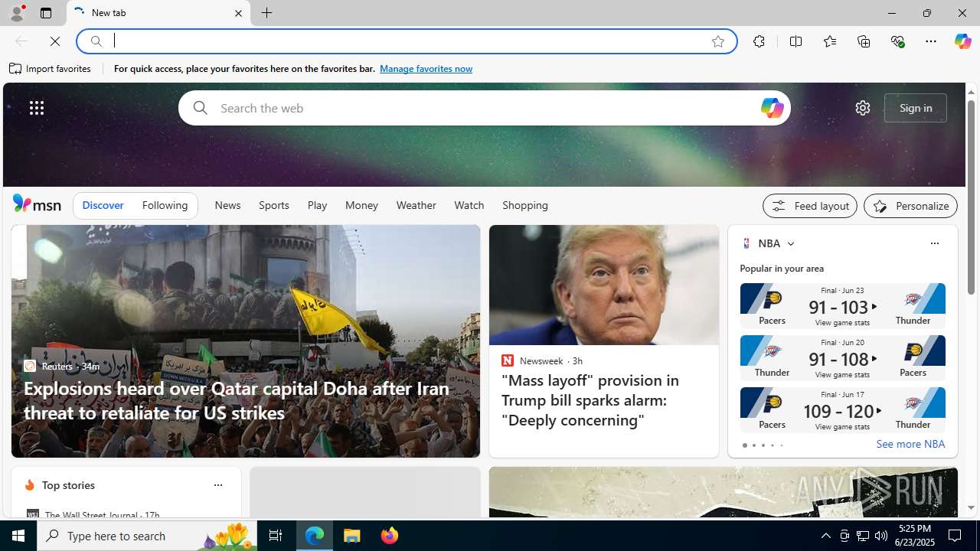Image resolution: width=980 pixels, height=551 pixels.
Task: Open a new tab with the plus button
Action: pos(266,13)
